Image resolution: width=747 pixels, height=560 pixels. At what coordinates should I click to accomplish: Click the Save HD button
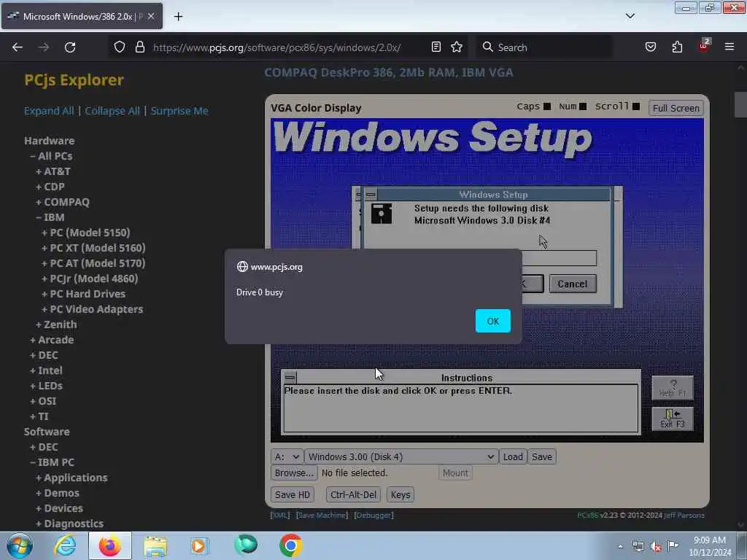pyautogui.click(x=292, y=495)
